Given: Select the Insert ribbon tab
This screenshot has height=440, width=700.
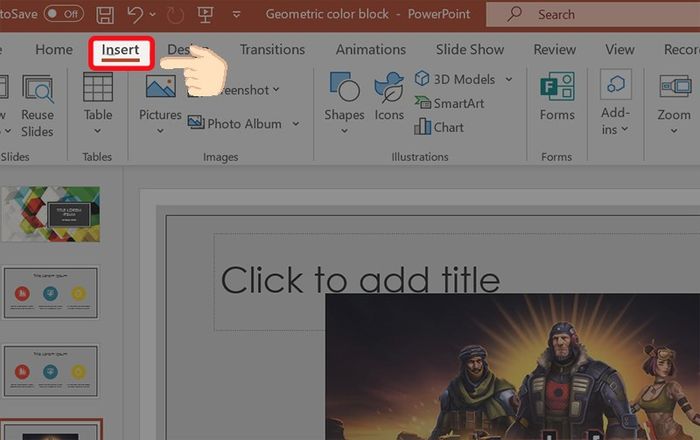Looking at the screenshot, I should 121,50.
